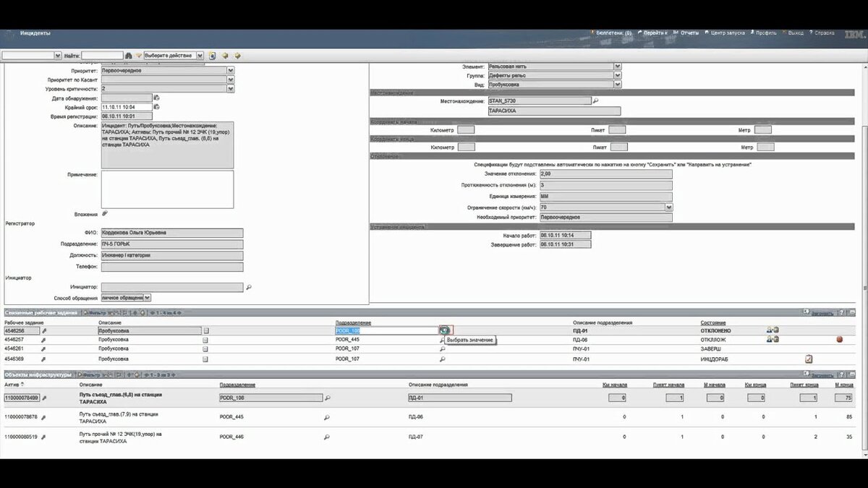Screen dimensions: 868x488
Task: Open lookup magnifier beside asset PODR_108
Action: 327,398
